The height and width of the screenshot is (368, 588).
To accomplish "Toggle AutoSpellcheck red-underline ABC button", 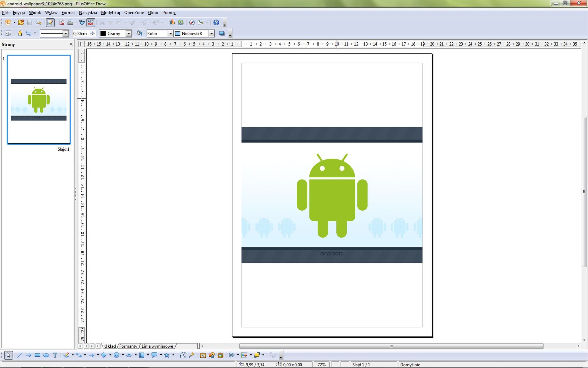I will click(91, 22).
